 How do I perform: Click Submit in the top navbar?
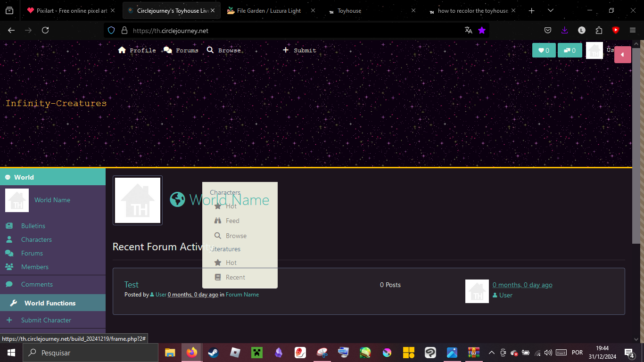[299, 50]
